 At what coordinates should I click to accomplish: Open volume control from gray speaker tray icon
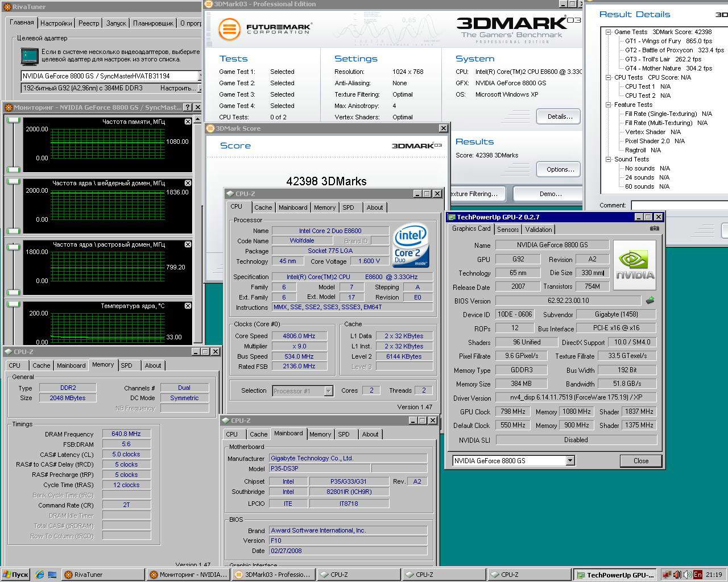(687, 575)
